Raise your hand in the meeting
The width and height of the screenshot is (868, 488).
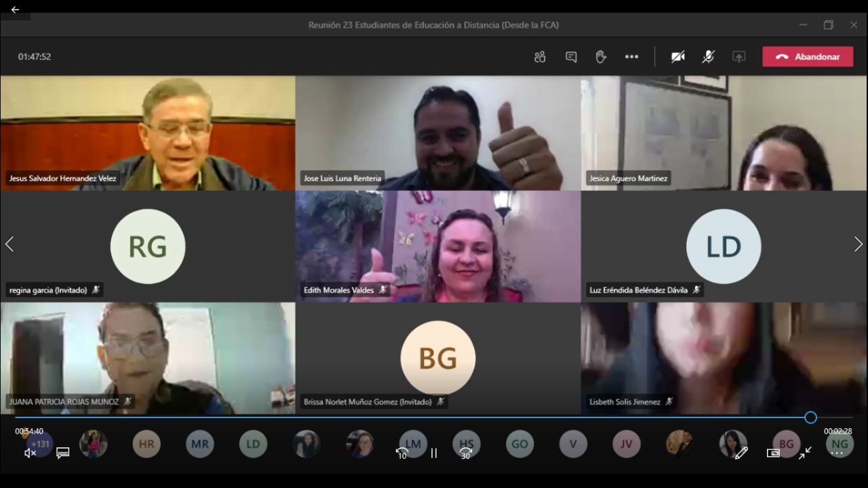[x=601, y=57]
